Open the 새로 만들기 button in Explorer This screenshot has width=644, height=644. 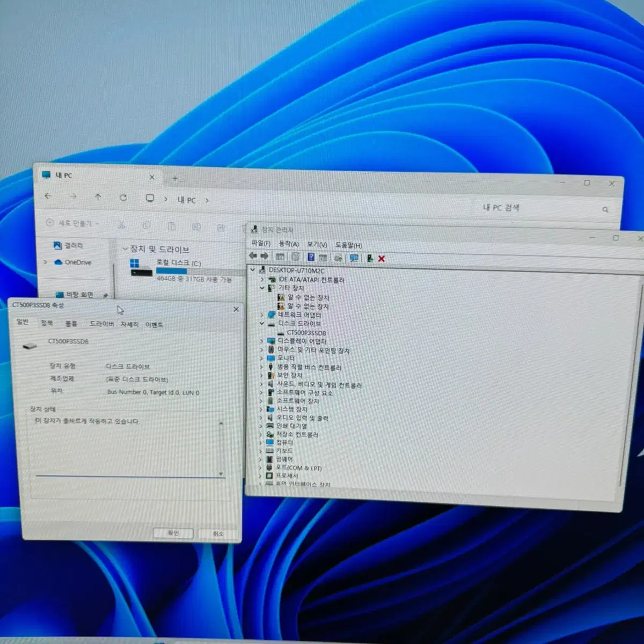[72, 223]
